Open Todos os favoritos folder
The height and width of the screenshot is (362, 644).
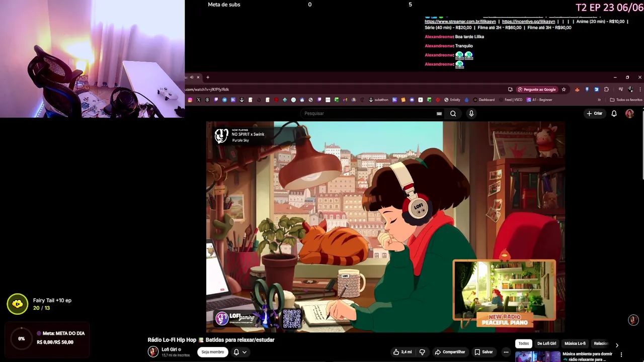point(626,100)
